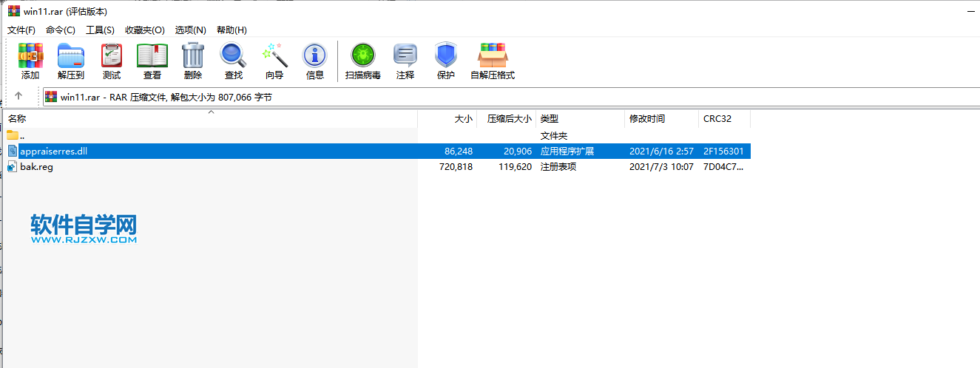The image size is (980, 368).
Task: Click the 文件夹 type cell
Action: (x=554, y=135)
